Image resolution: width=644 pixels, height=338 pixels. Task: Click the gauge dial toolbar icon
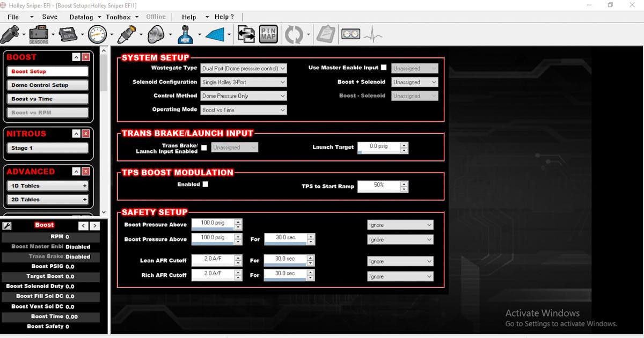click(x=97, y=35)
